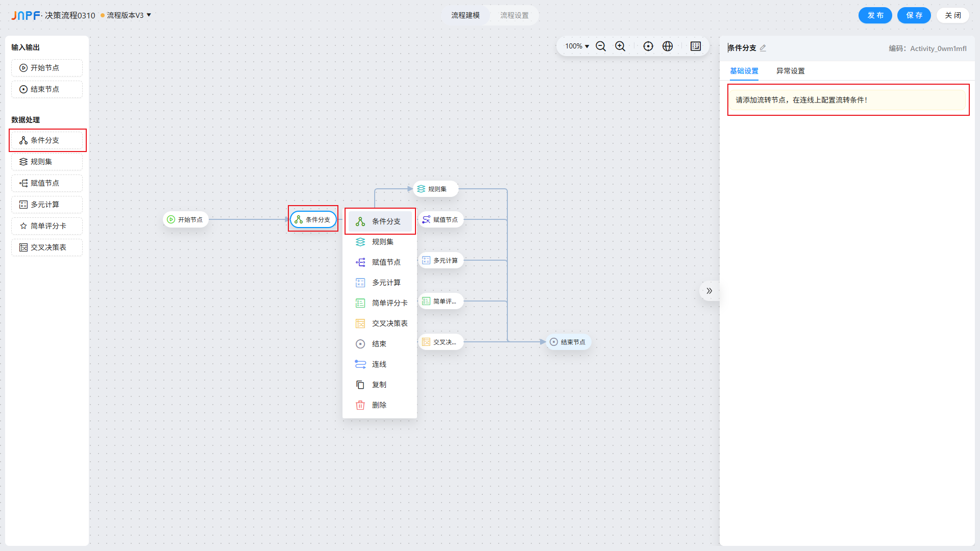Click the 开始节点 node on canvas
Viewport: 980px width, 551px height.
coord(186,219)
